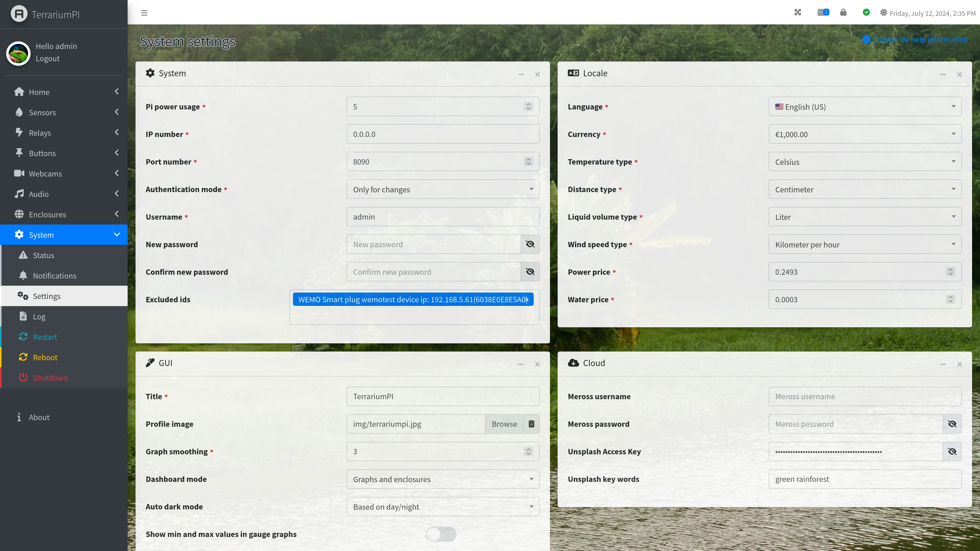Click the Shutdown power icon

coord(23,377)
